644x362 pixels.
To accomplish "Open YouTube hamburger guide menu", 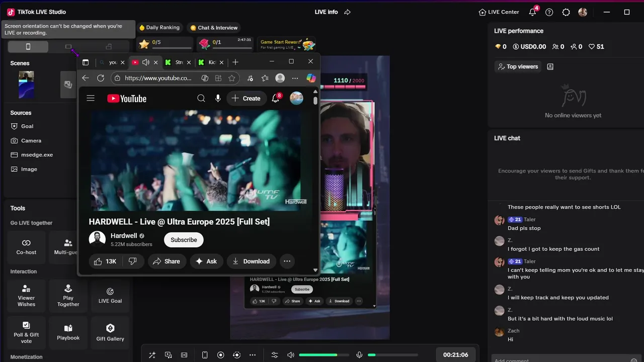I will coord(91,99).
